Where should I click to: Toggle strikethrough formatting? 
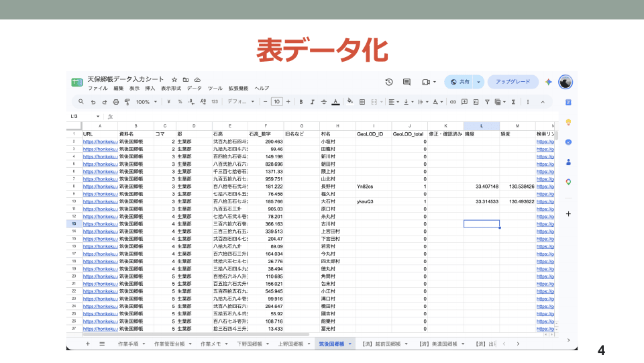click(x=323, y=102)
